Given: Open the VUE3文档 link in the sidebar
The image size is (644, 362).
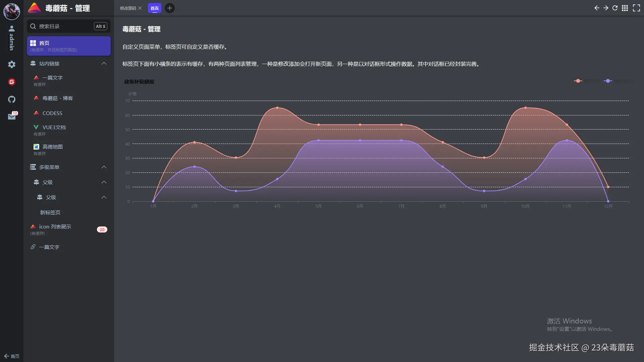Looking at the screenshot, I should coord(54,127).
